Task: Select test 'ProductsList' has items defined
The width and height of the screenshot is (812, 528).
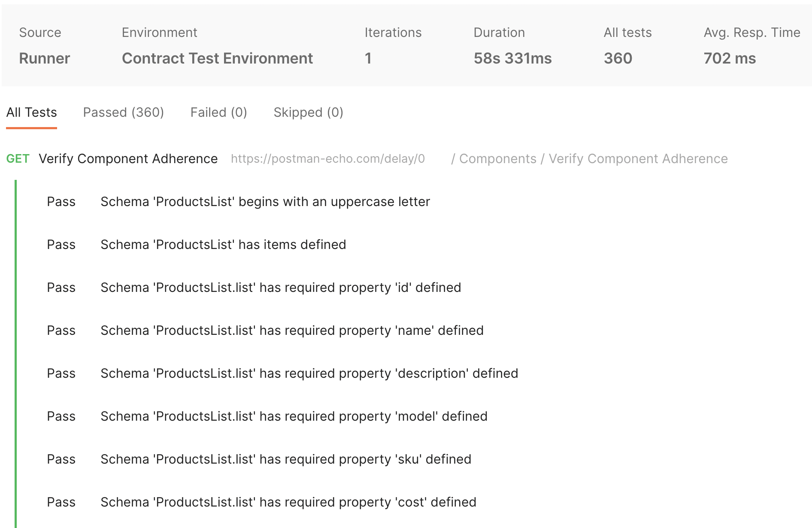Action: pyautogui.click(x=223, y=245)
